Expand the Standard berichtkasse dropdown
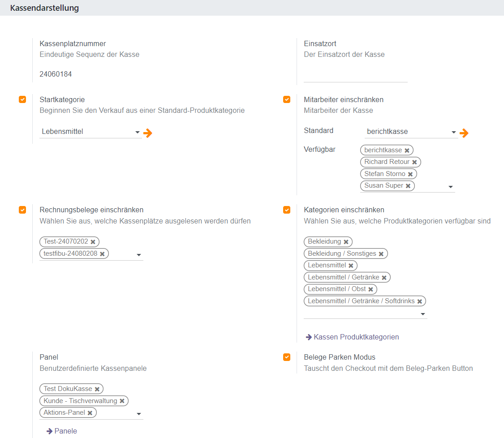 click(x=410, y=132)
